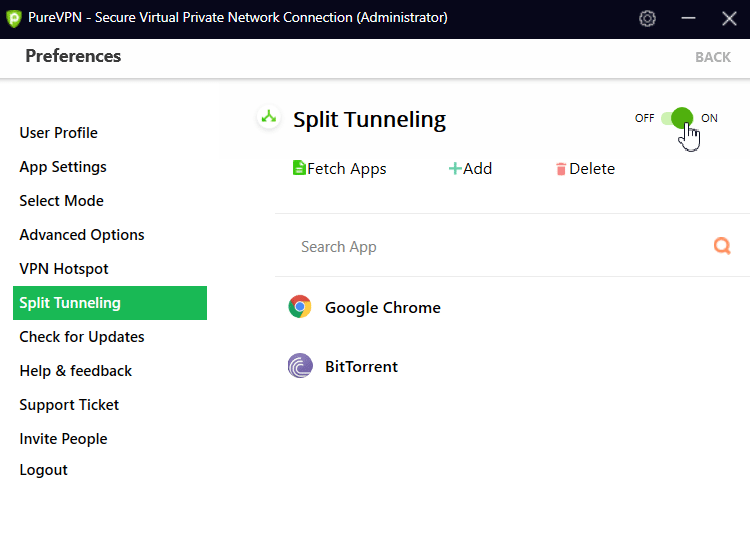Go to Select Mode section
Screen dimensions: 750x554
click(61, 200)
